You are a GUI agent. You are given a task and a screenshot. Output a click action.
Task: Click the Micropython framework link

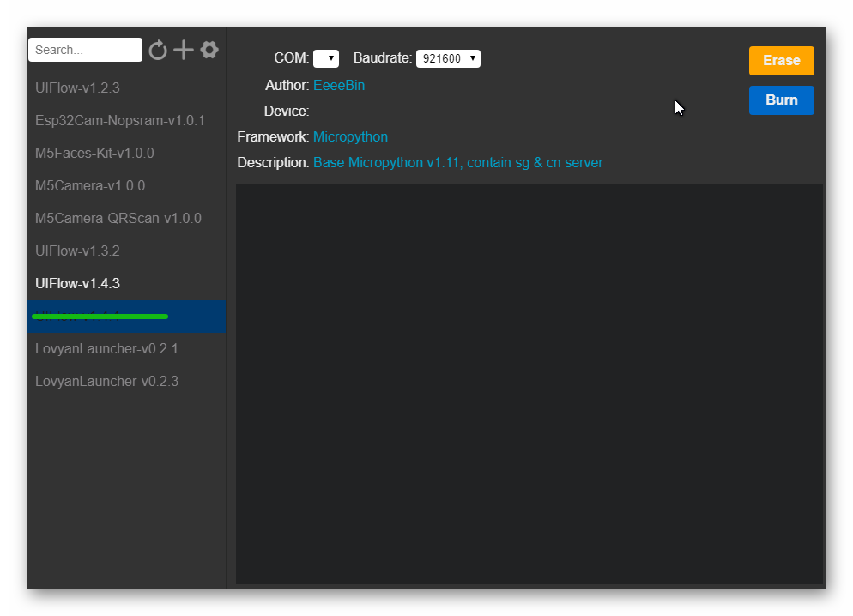click(x=350, y=136)
